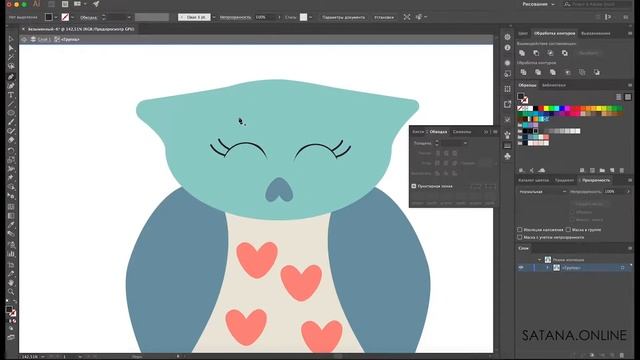Screen dimensions: 640x360
Task: Click the Document Setup button
Action: point(344,17)
